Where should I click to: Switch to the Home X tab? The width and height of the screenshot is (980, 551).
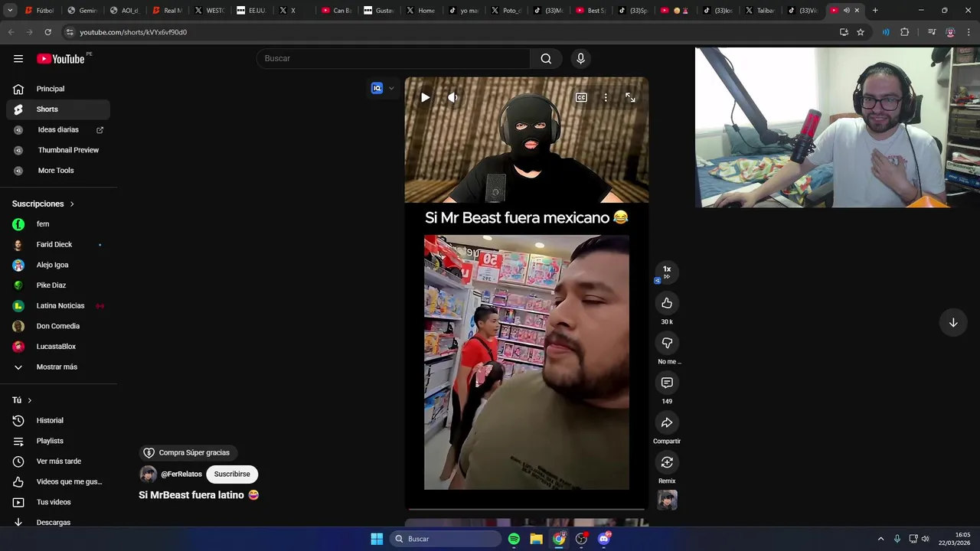pos(421,11)
